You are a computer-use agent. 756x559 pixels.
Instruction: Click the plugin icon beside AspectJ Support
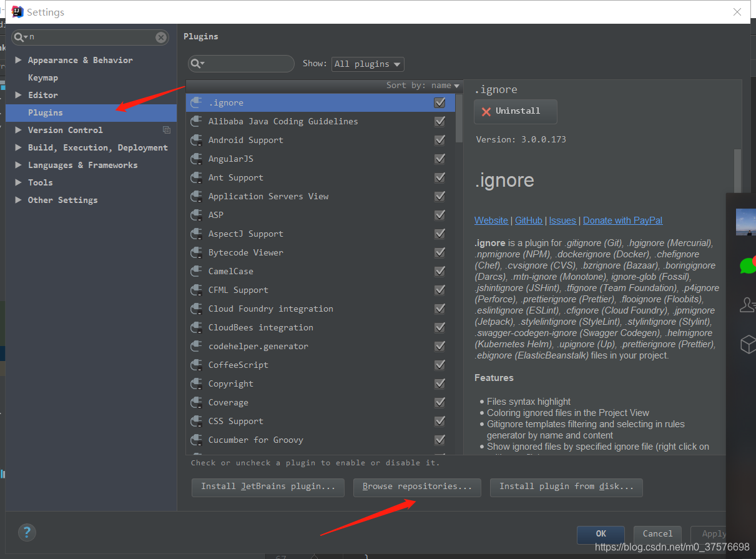[x=196, y=234]
